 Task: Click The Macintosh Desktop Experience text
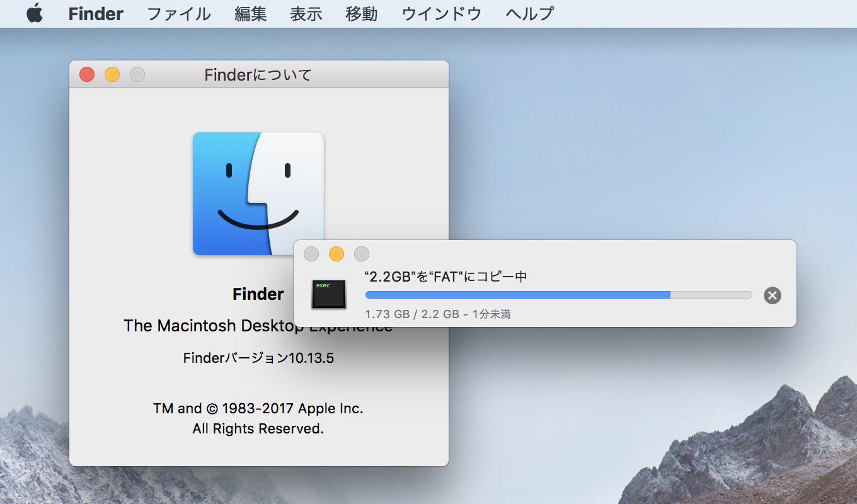point(258,326)
